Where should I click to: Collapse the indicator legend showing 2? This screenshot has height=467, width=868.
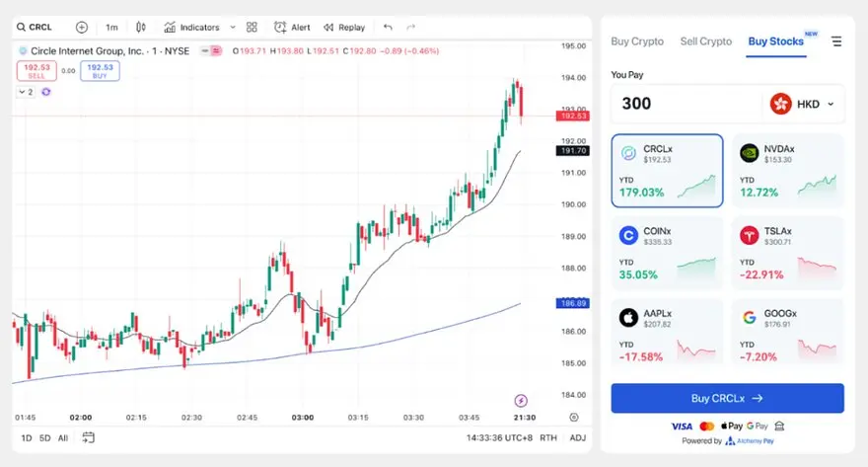point(26,92)
